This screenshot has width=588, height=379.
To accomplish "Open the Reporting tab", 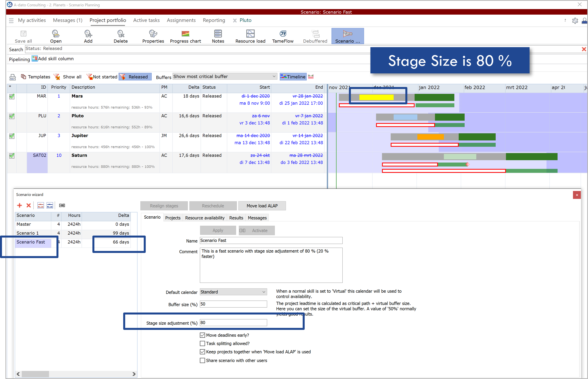I will (214, 20).
